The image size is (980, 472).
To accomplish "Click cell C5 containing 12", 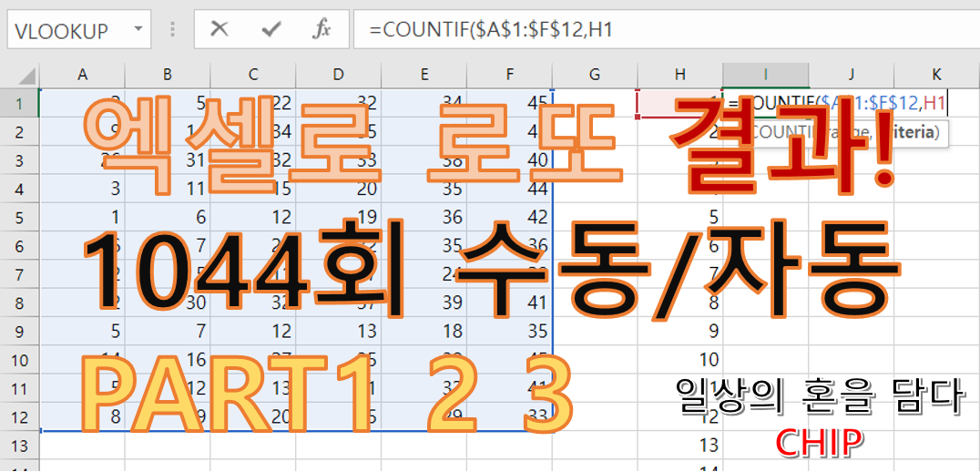I will pos(253,218).
